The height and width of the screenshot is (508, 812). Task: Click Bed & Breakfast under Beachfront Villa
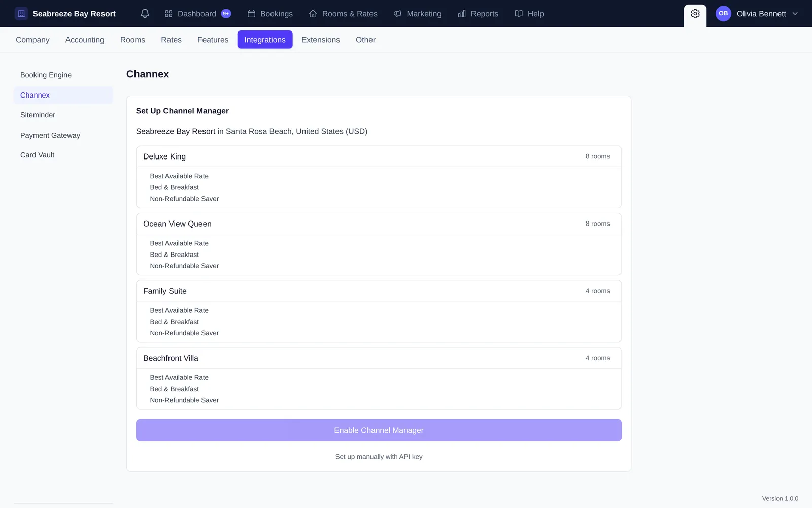coord(175,389)
